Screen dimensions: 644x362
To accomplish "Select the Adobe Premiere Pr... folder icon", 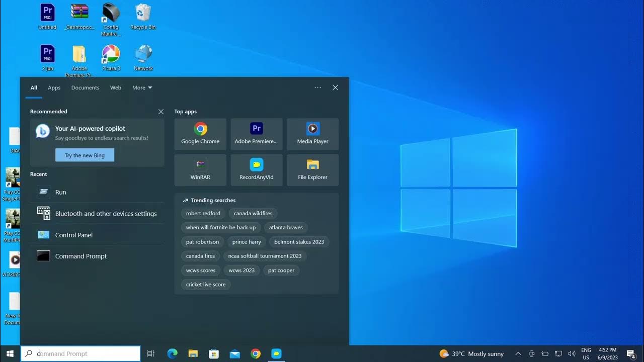I will [x=79, y=61].
